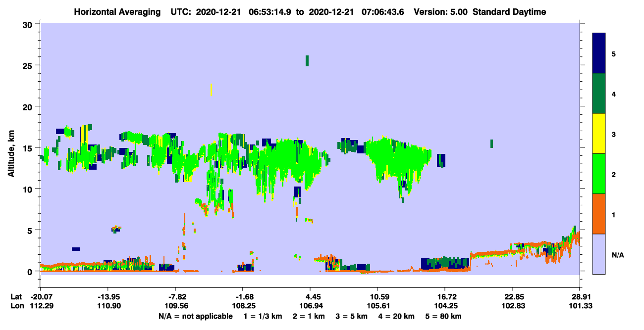Click the colorbar label 3

614,134
